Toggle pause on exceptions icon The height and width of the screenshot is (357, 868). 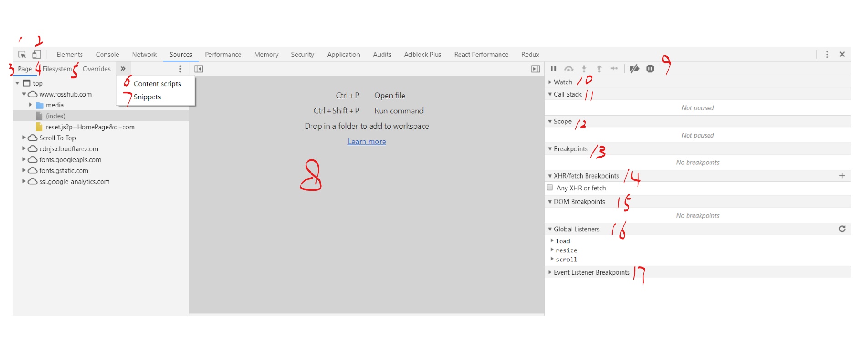pyautogui.click(x=650, y=69)
